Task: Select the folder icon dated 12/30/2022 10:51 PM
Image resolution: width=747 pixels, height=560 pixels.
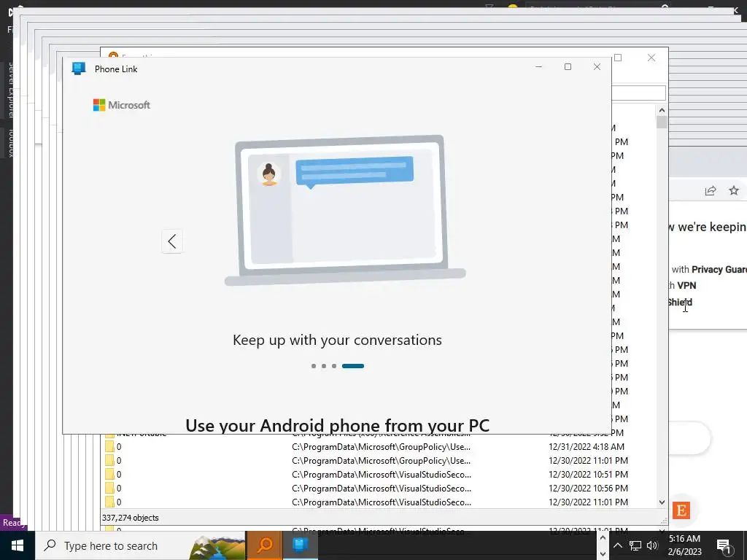Action: pos(109,474)
